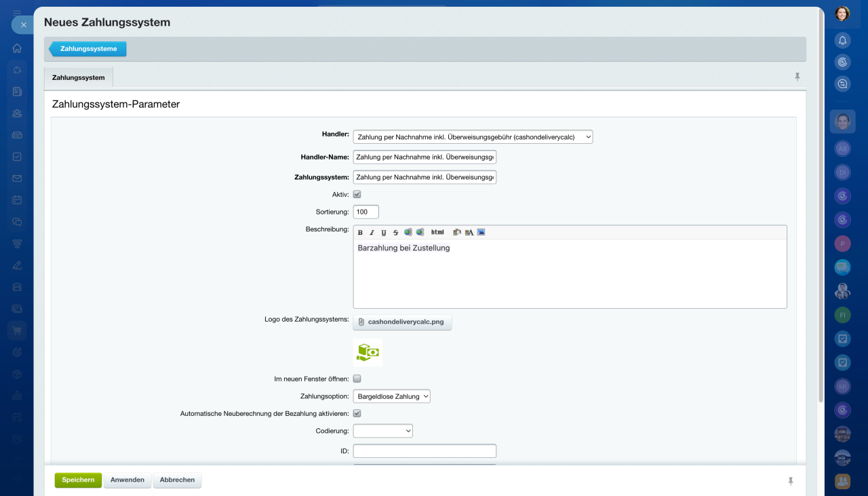The width and height of the screenshot is (868, 496).
Task: Open the notifications bell in right sidebar
Action: pyautogui.click(x=842, y=40)
